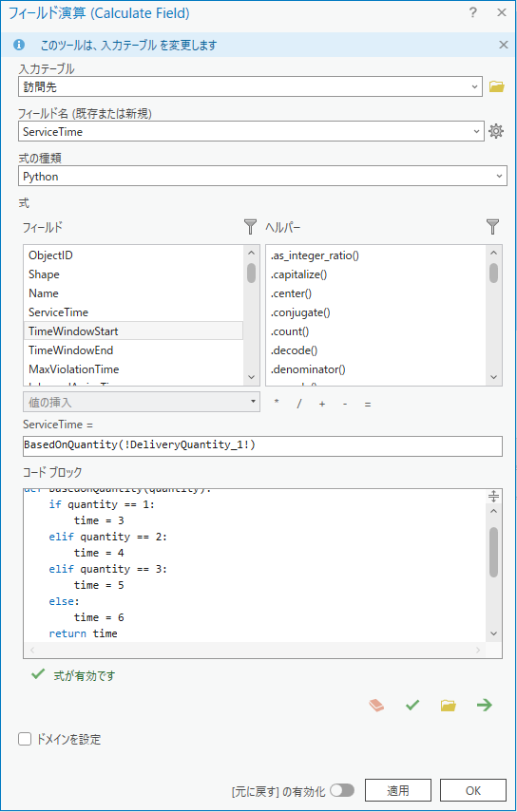Select .capitalize() in the helpers list
Viewport: 517px width, 812px height.
[298, 274]
